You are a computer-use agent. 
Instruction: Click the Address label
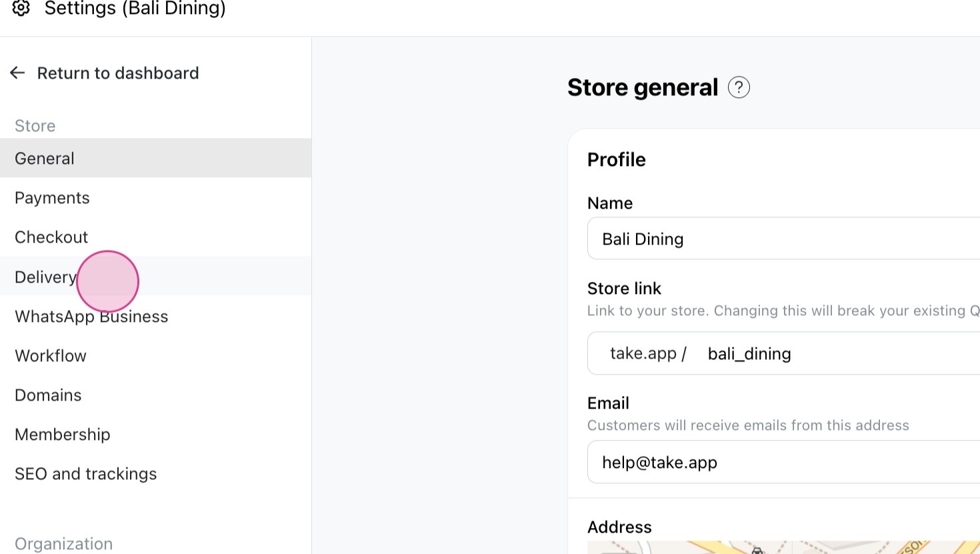(619, 527)
